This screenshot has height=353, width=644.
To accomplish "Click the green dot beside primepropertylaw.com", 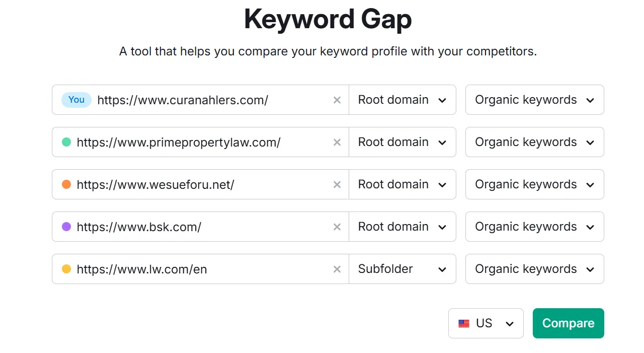I will click(66, 143).
